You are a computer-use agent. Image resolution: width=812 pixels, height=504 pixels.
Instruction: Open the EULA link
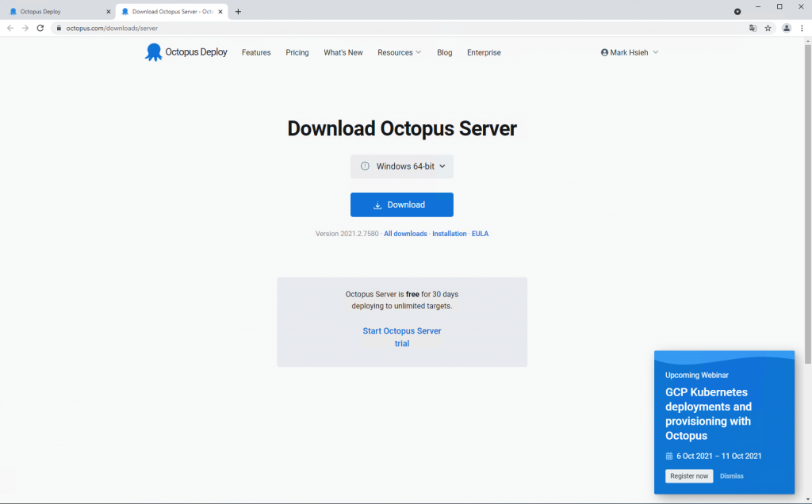(480, 233)
